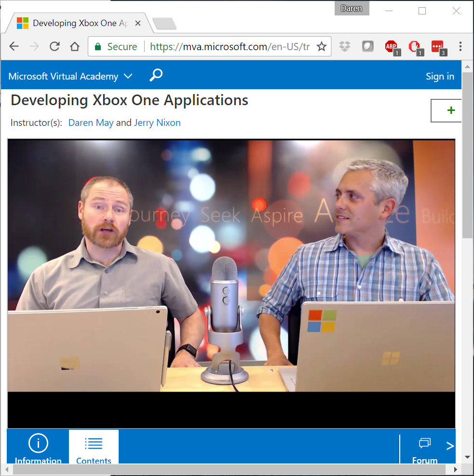
Task: Click the horizontal scrollbar left arrow
Action: pyautogui.click(x=6, y=469)
